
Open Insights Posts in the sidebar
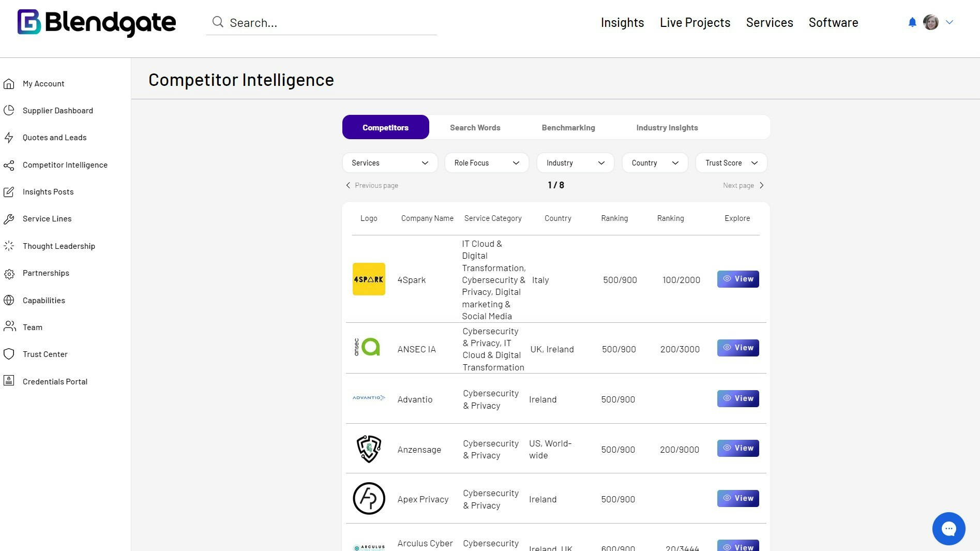pos(48,192)
